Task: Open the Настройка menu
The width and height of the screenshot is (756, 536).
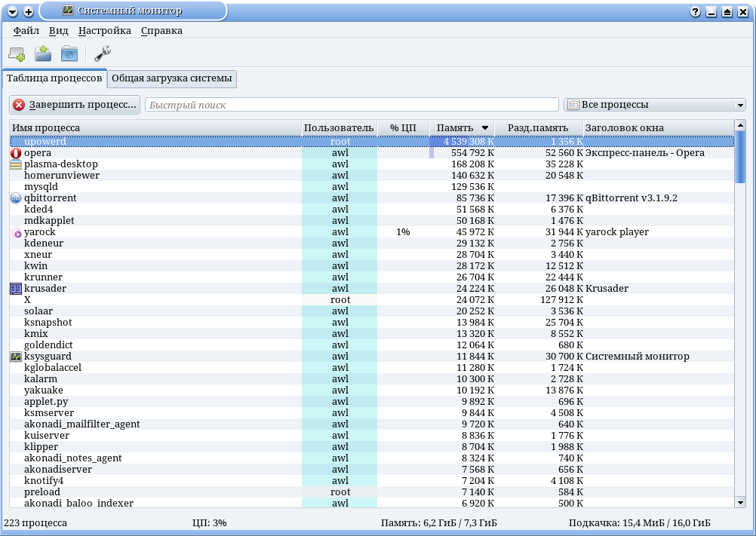Action: (x=105, y=31)
